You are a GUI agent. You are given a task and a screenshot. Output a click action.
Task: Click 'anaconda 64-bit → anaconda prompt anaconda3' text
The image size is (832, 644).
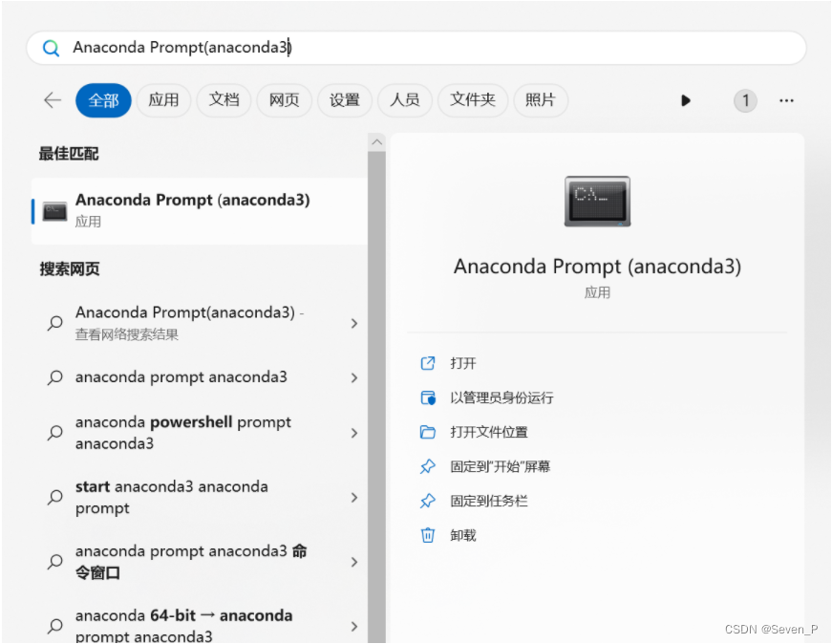point(184,626)
